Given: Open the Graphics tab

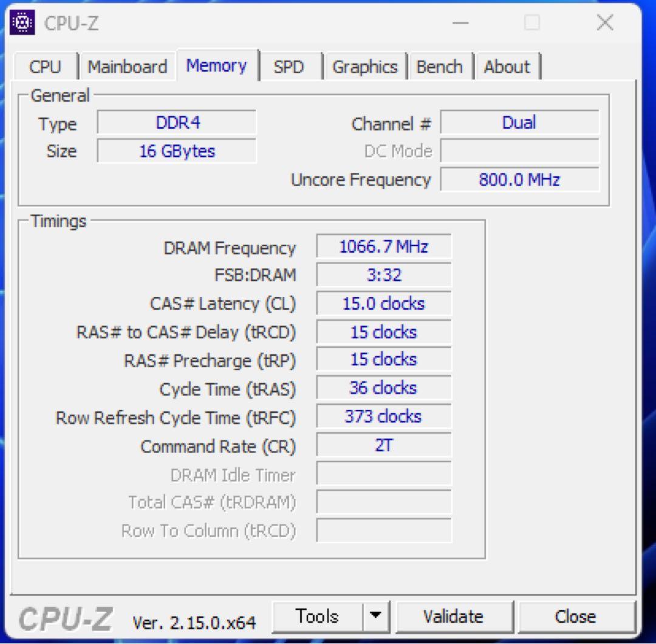Looking at the screenshot, I should [366, 66].
